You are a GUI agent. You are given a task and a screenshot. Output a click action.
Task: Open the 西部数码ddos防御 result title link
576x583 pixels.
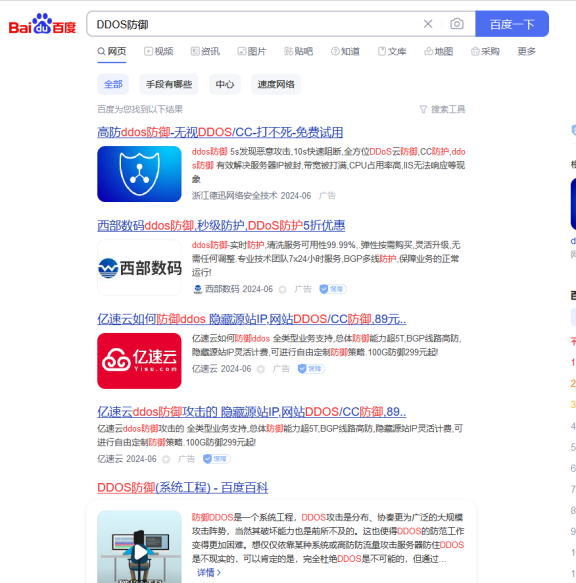(221, 225)
